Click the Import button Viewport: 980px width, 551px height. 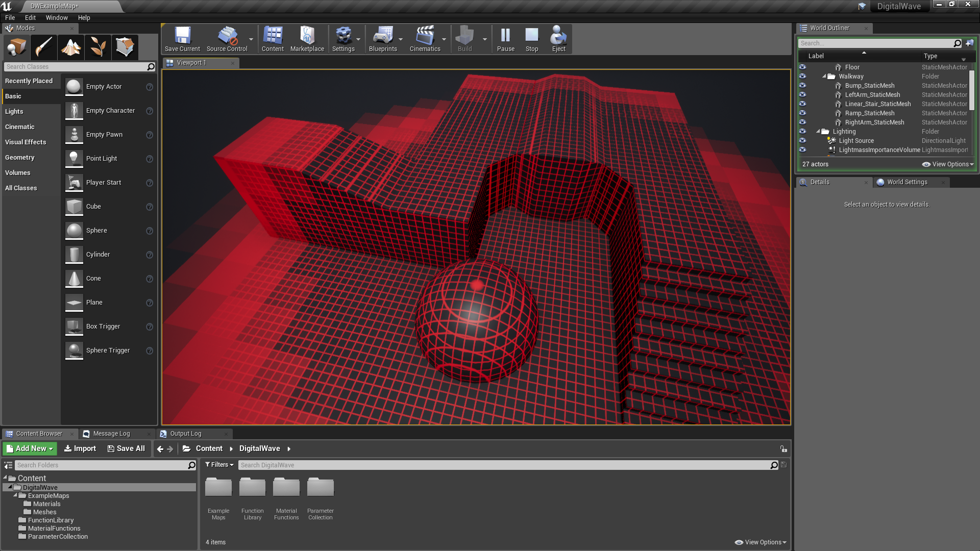(80, 448)
